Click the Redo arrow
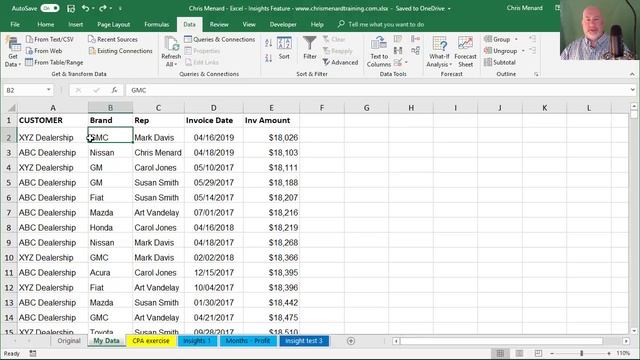The height and width of the screenshot is (360, 640). 102,8
